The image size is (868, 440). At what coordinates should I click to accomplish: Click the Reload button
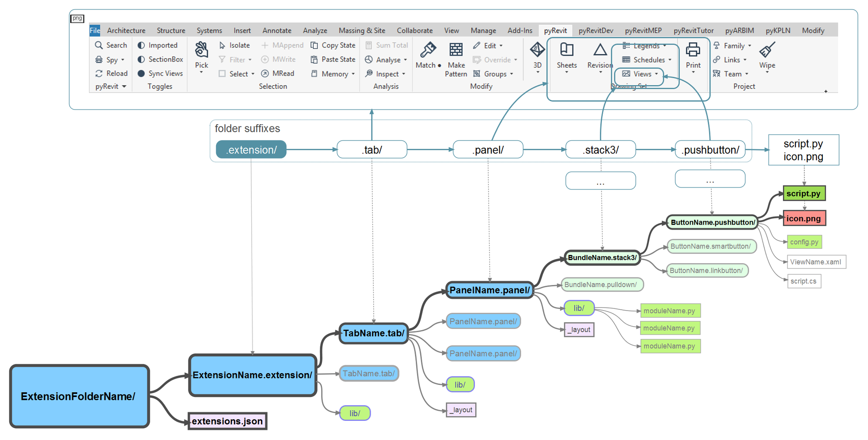point(112,73)
